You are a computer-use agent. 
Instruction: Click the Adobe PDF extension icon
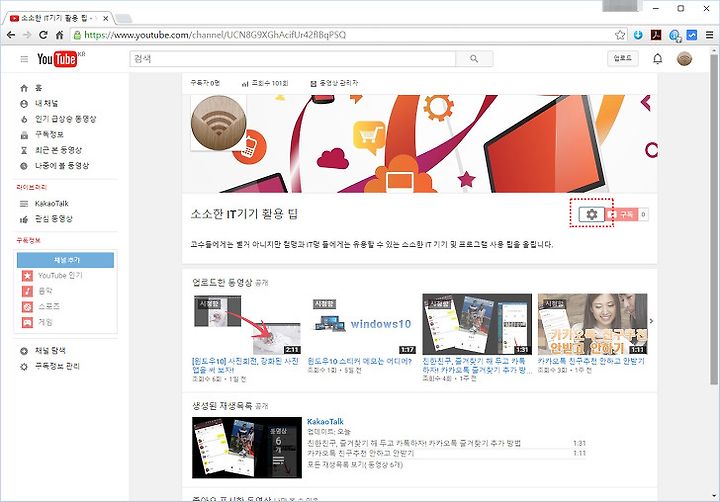[x=656, y=35]
